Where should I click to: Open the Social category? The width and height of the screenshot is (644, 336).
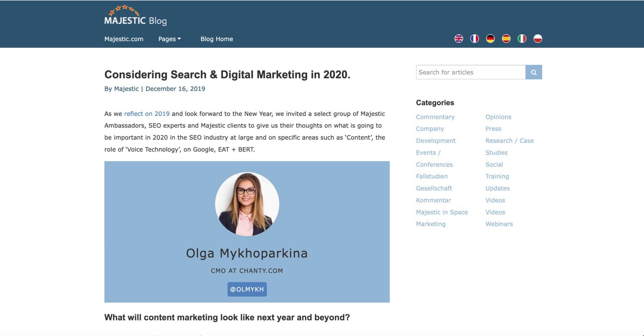494,165
